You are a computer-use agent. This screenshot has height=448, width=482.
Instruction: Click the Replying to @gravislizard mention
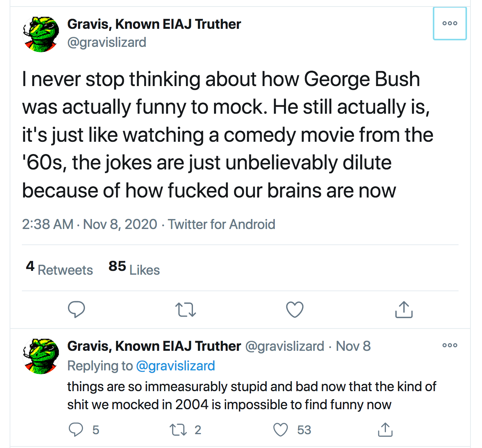tap(176, 366)
